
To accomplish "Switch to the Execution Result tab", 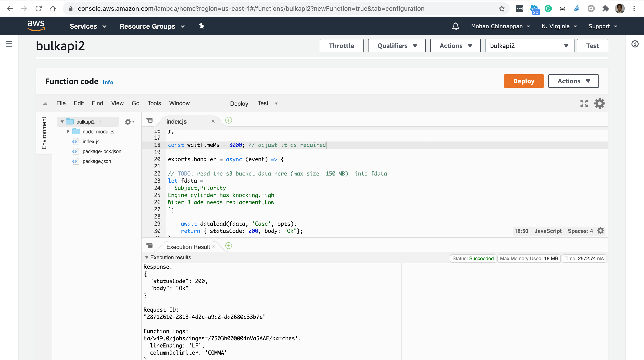I will 188,247.
